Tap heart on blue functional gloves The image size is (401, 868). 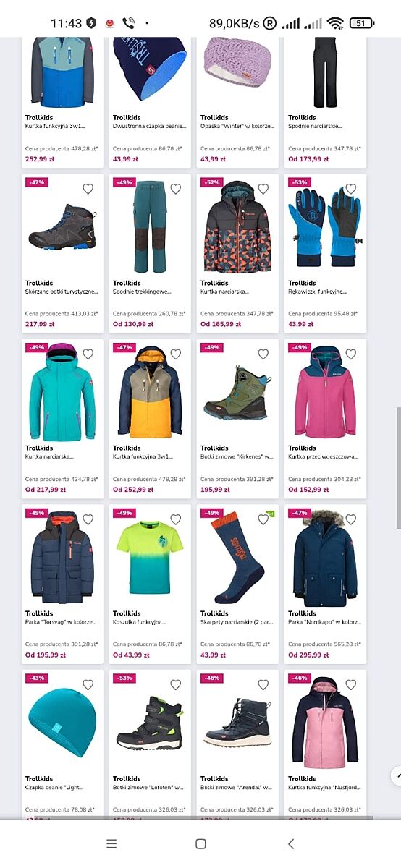(351, 190)
